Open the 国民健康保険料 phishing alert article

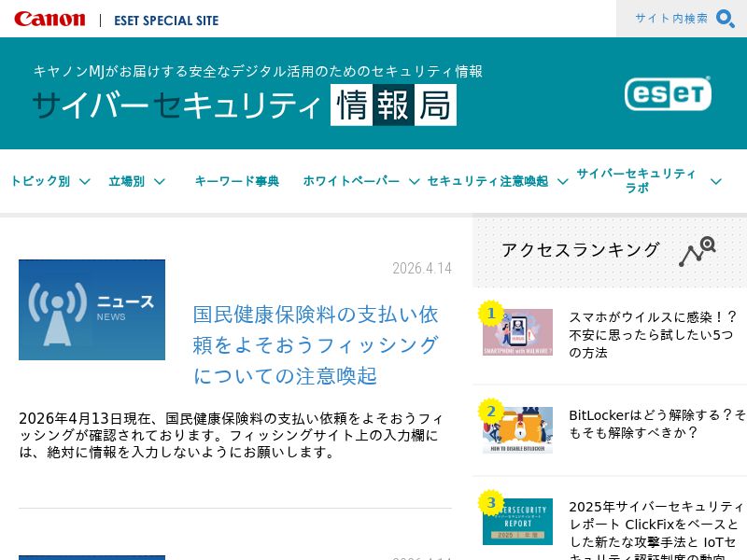(316, 344)
